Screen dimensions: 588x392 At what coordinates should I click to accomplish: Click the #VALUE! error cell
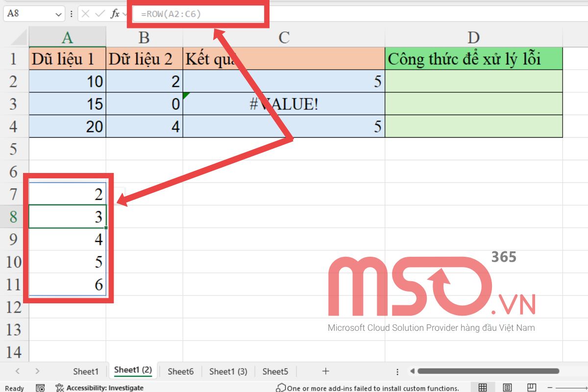pos(284,103)
